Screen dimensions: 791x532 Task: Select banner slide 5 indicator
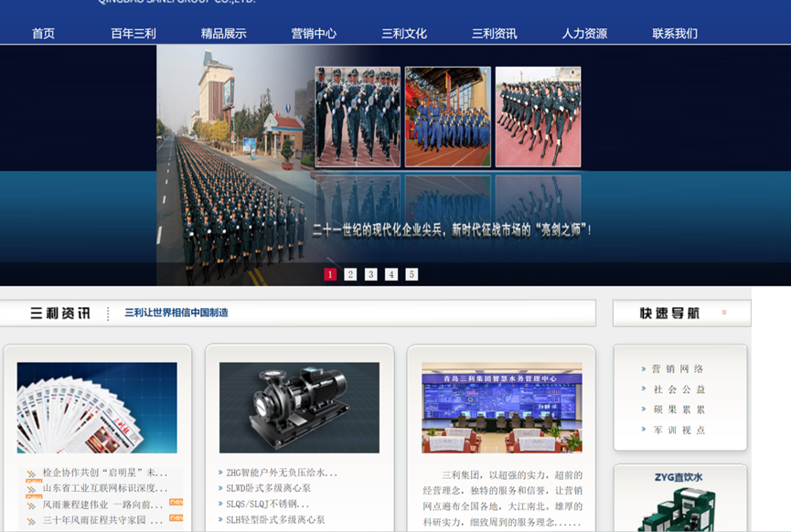pyautogui.click(x=412, y=274)
